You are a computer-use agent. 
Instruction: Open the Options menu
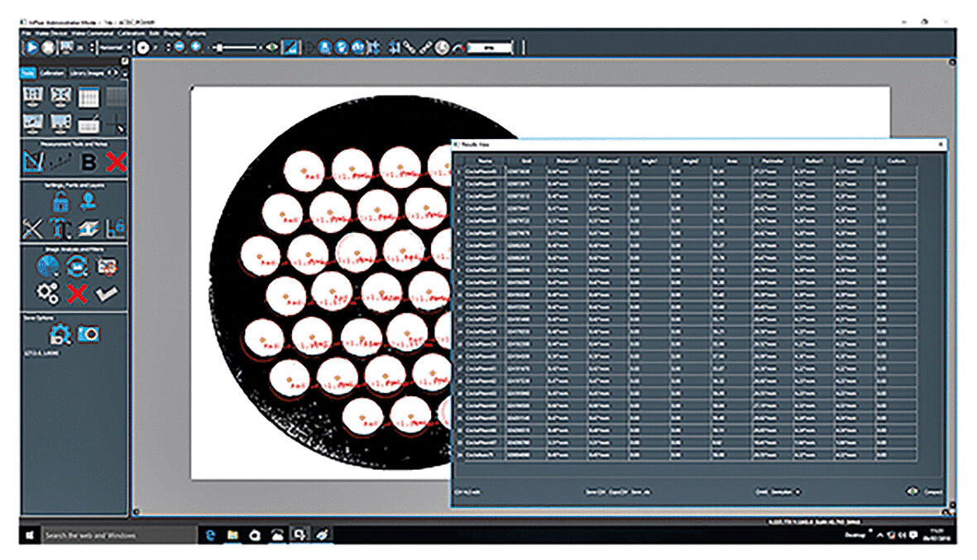click(196, 33)
